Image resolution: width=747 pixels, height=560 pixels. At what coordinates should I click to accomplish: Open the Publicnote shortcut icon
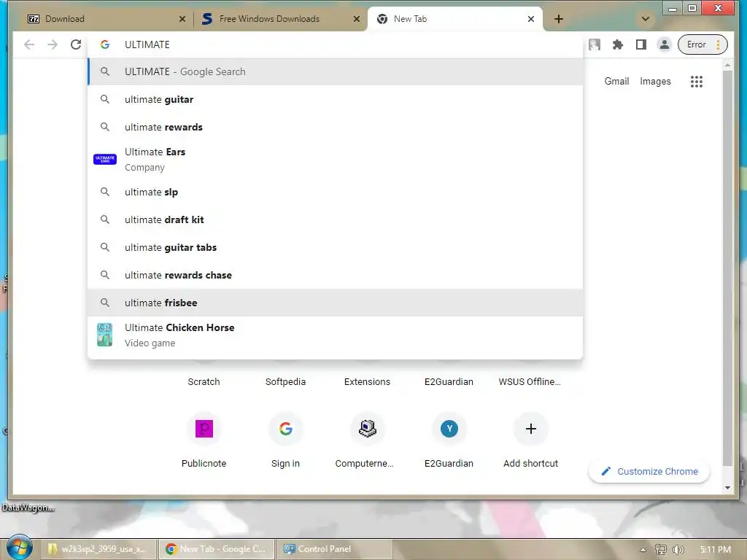pos(204,429)
